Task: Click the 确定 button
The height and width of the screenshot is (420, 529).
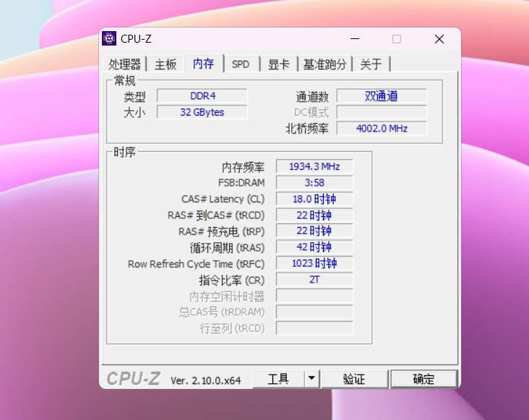Action: click(423, 380)
